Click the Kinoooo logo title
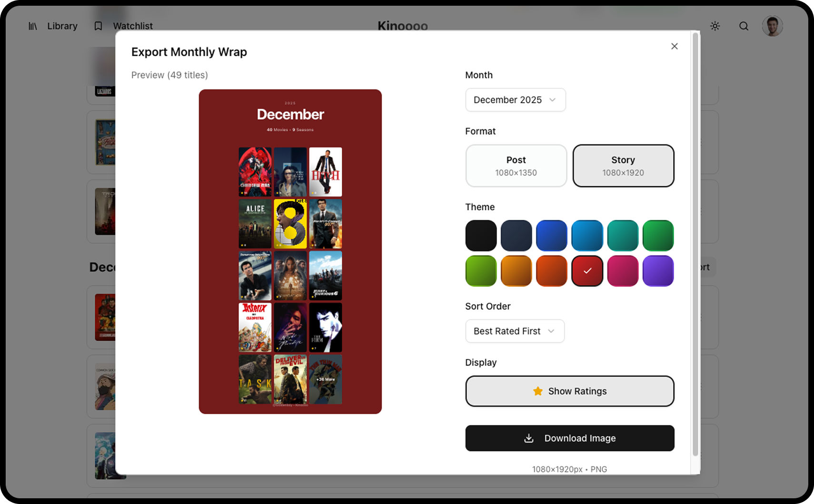Viewport: 814px width, 504px height. tap(403, 26)
